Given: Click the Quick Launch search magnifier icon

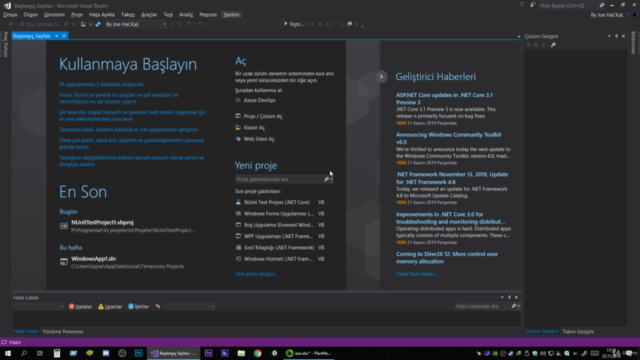Looking at the screenshot, I should [x=602, y=5].
